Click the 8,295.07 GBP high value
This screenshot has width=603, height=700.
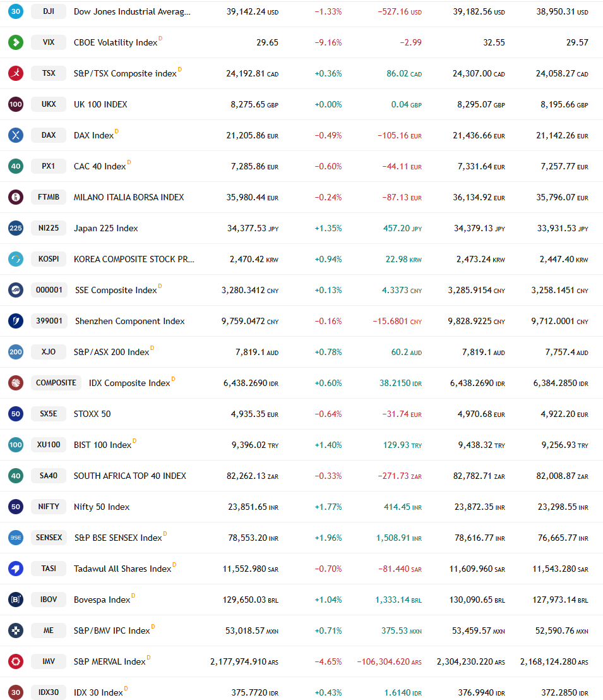click(x=481, y=104)
